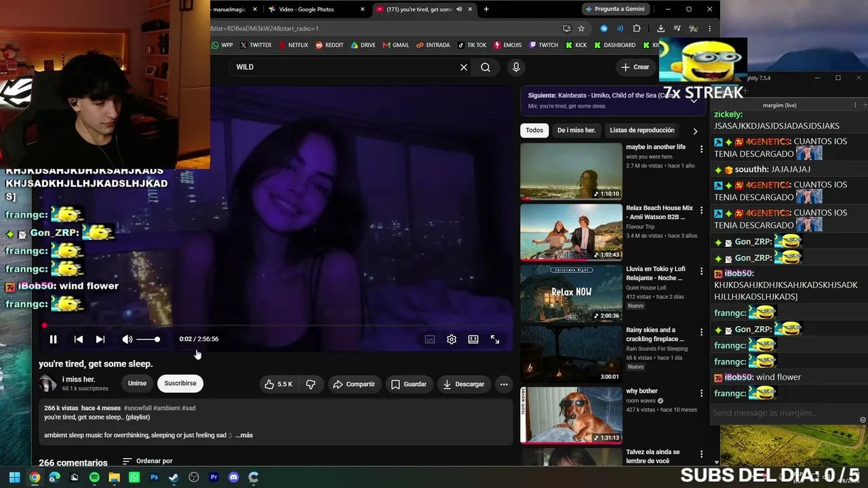Screen dimensions: 868x488
Task: Pause the YouTube video
Action: pos(53,340)
